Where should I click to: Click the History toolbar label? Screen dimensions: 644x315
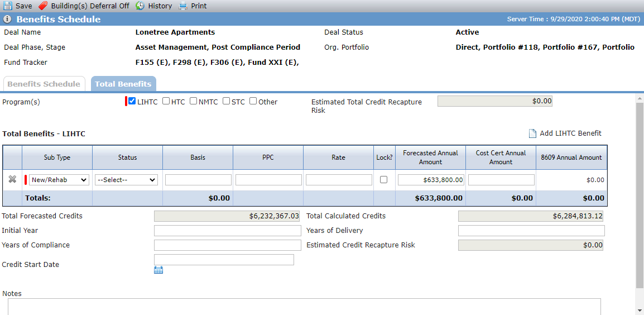point(160,6)
